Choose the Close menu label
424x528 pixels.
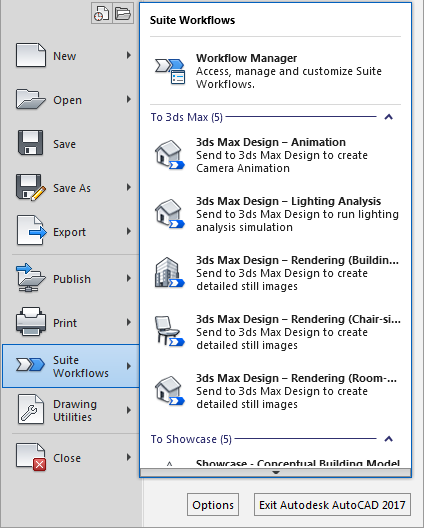67,458
